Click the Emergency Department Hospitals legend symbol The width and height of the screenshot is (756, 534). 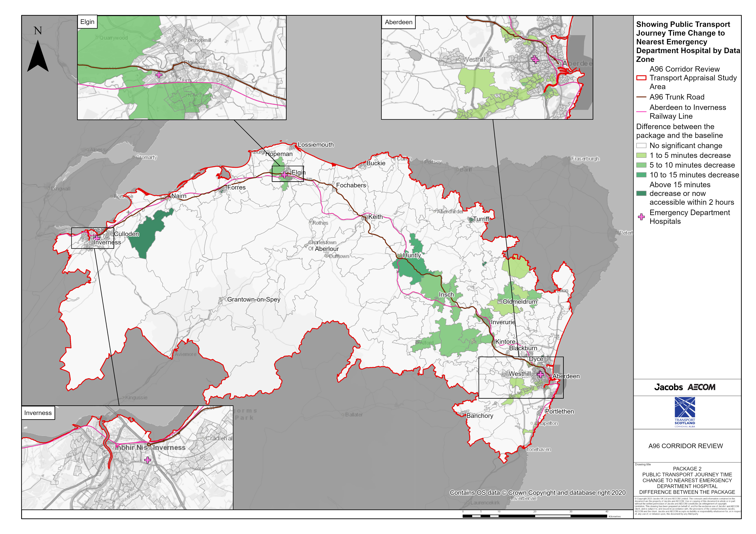(x=641, y=217)
